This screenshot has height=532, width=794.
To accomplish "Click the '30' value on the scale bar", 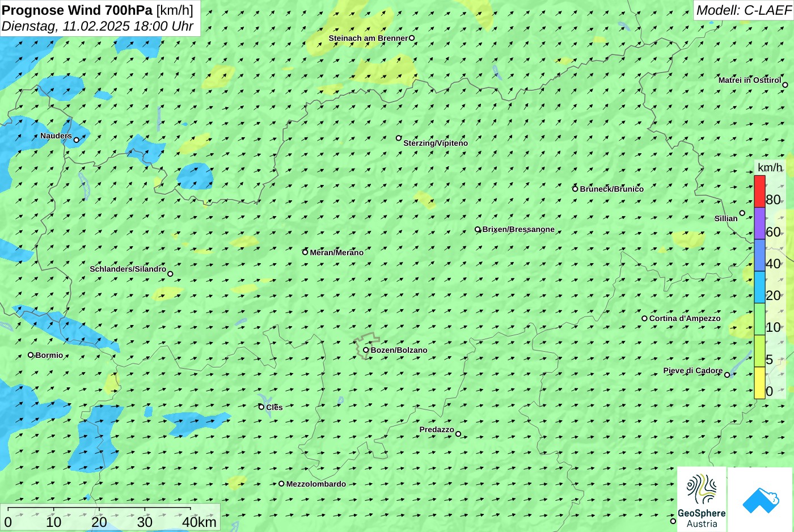I will (x=145, y=522).
